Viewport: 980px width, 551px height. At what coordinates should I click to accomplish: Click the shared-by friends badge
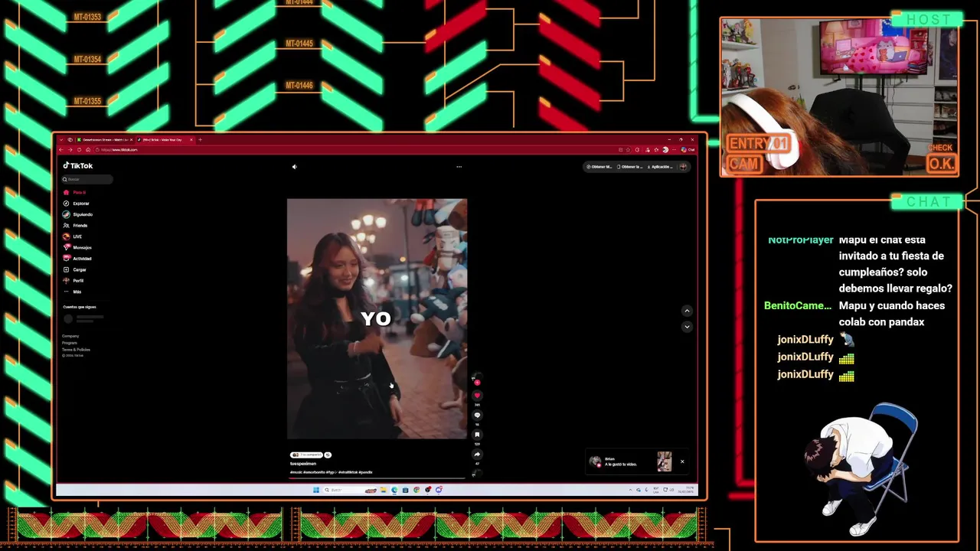306,455
